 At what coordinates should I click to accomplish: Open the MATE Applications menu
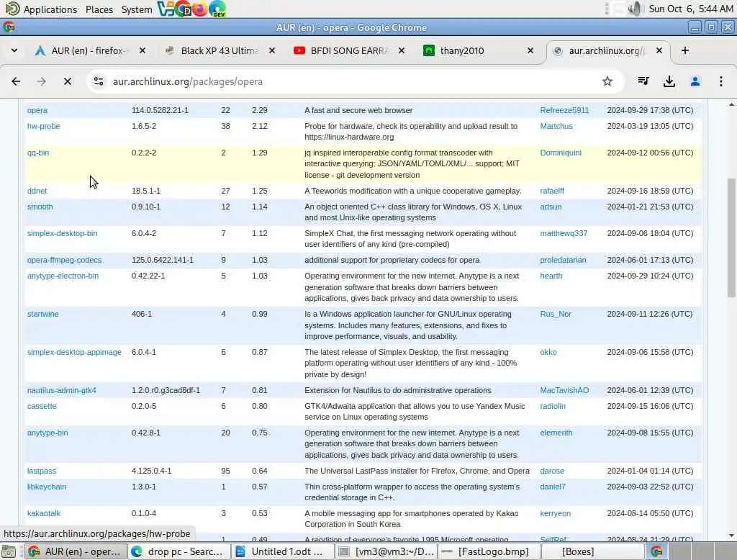tap(41, 9)
